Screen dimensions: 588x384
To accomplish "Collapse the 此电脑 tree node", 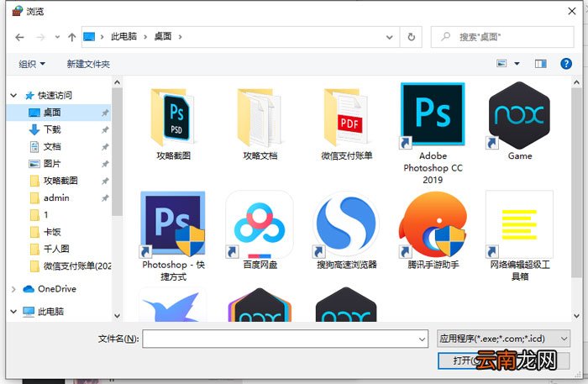I will tap(13, 311).
